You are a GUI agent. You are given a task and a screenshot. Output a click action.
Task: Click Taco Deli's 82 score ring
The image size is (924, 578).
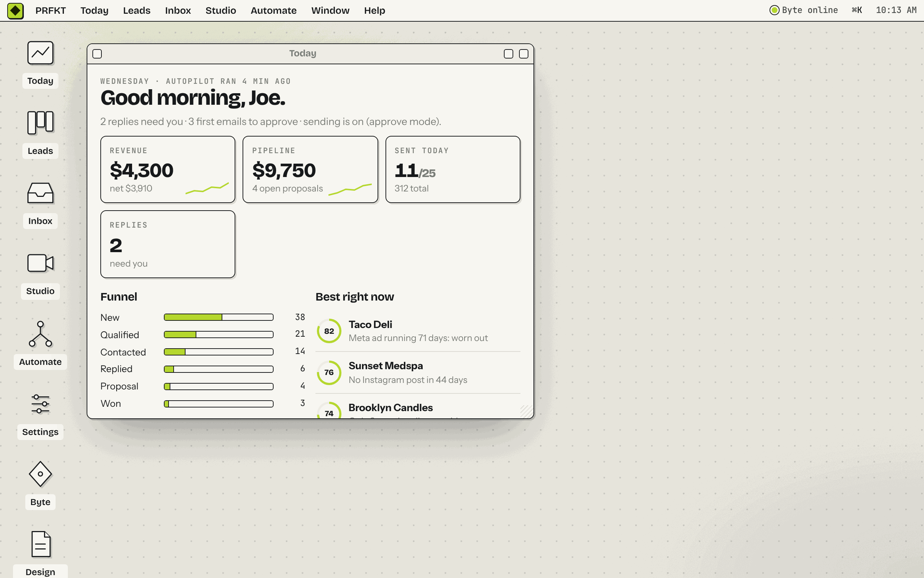pos(329,331)
